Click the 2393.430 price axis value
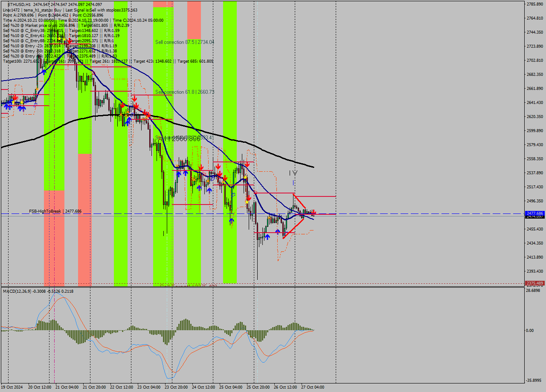The height and width of the screenshot is (392, 546). pyautogui.click(x=535, y=271)
